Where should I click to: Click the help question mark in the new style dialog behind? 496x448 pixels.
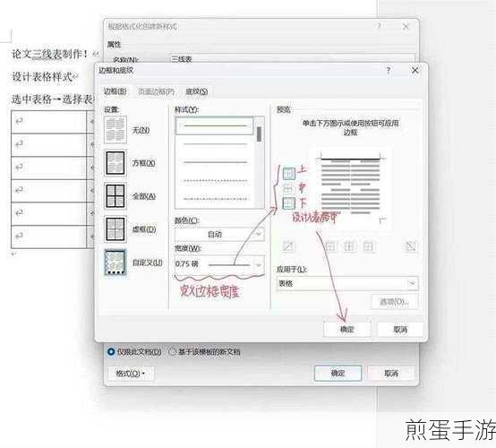[379, 26]
